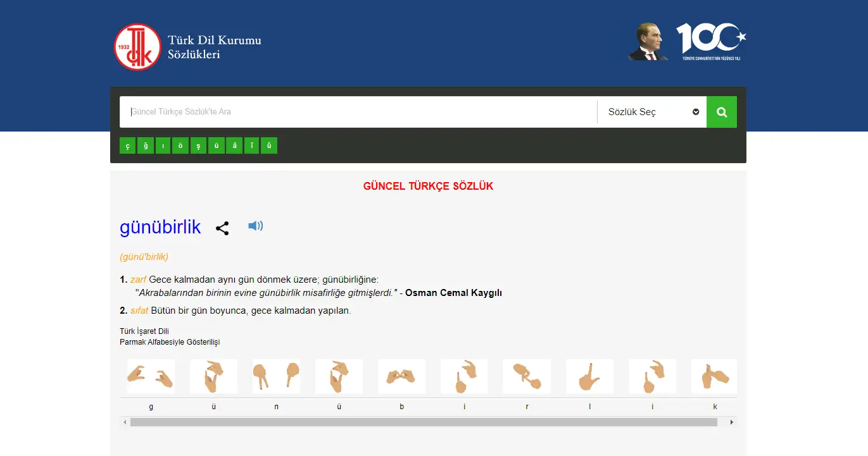Focus the Güncel Türkçe Sözlük search field
The height and width of the screenshot is (456, 868).
[x=358, y=112]
